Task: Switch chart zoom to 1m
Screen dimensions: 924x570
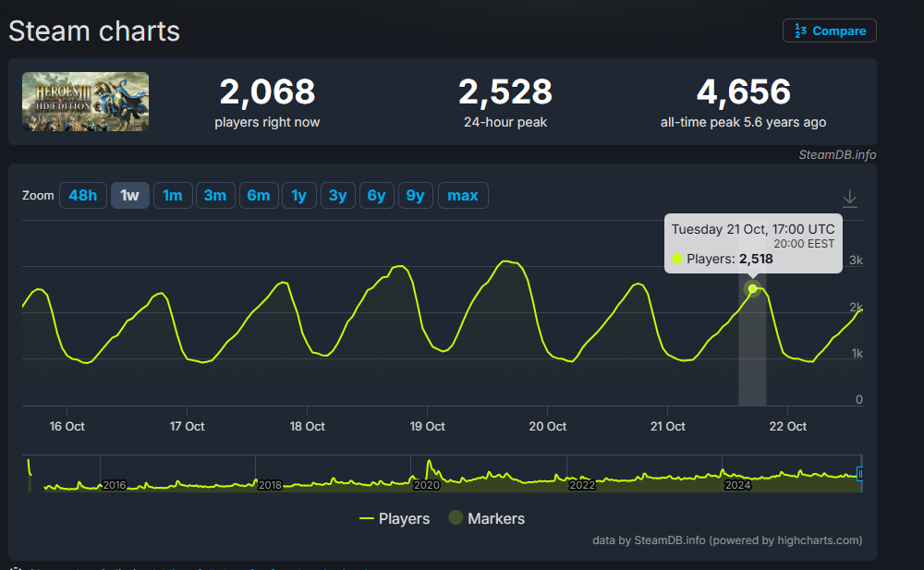Action: [173, 195]
